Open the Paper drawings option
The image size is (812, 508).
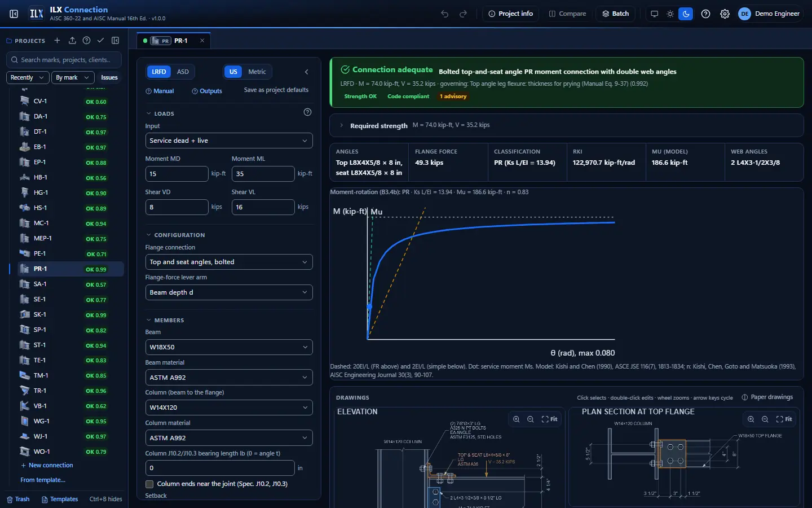767,397
